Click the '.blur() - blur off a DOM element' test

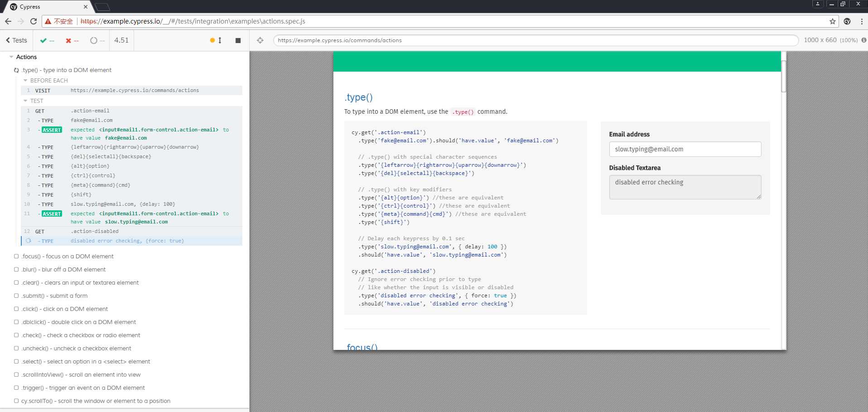63,269
